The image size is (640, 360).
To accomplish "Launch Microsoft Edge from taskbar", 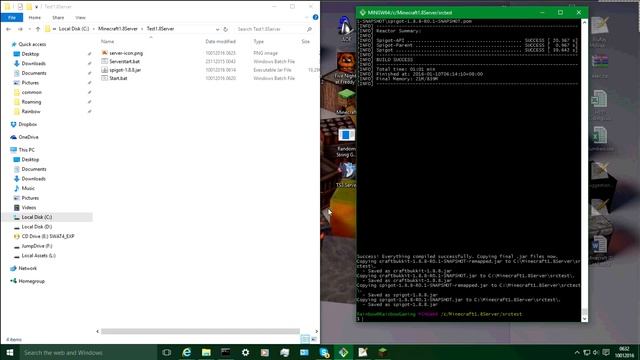I will tap(187, 352).
